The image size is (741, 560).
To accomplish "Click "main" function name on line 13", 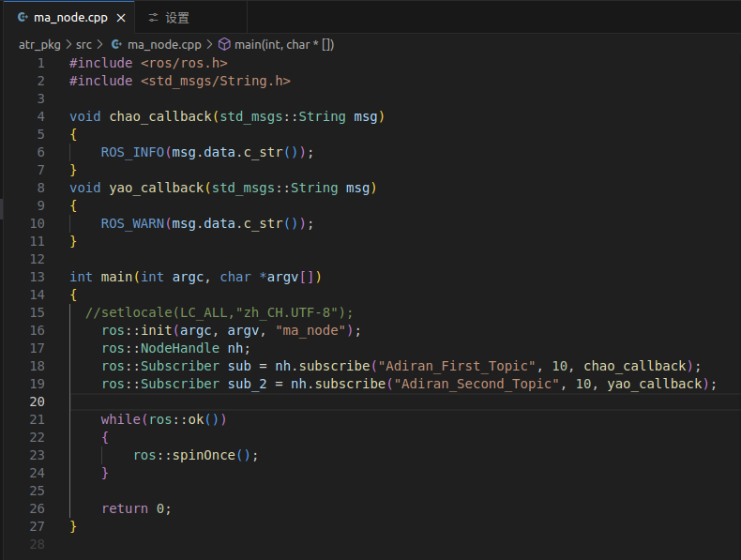I will click(x=116, y=277).
